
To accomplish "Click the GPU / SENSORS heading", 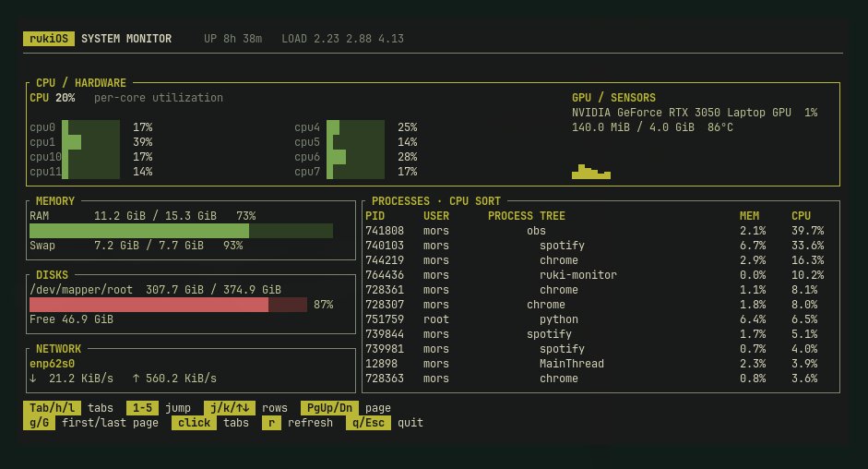I will (x=613, y=98).
